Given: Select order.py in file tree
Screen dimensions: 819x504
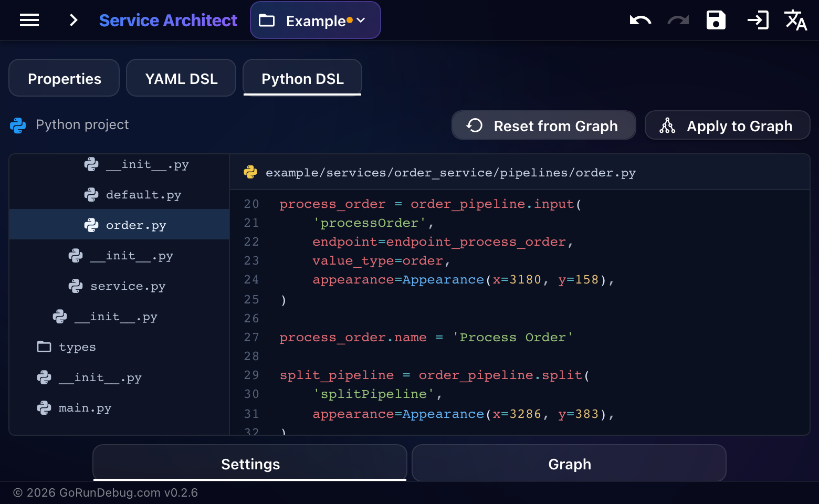Looking at the screenshot, I should click(119, 225).
